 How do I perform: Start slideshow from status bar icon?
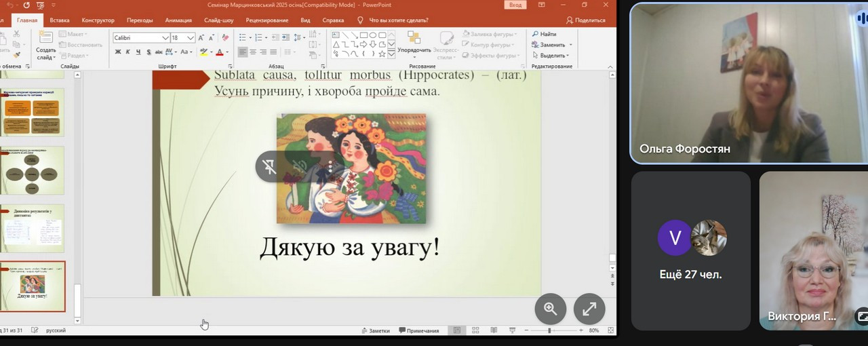tap(512, 330)
